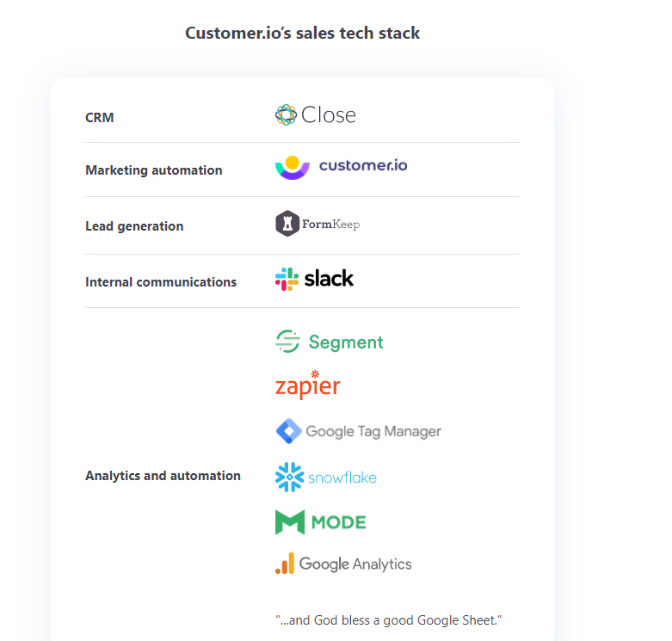
Task: Click the Google Analytics logo
Action: tap(343, 564)
